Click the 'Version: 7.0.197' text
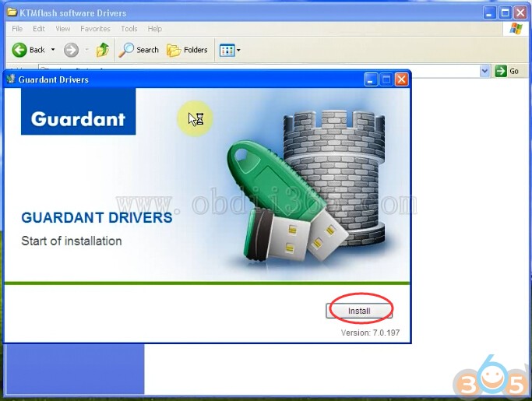The height and width of the screenshot is (401, 532). (370, 332)
